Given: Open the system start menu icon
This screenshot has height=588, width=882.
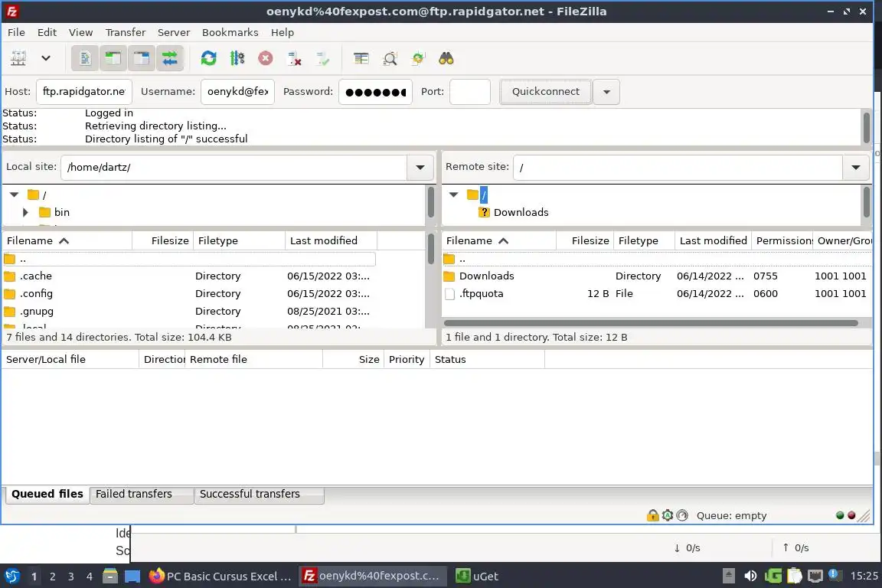Looking at the screenshot, I should [11, 576].
